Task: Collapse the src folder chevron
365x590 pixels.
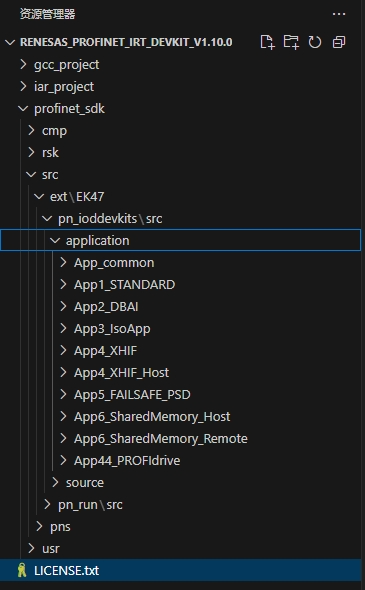Action: pyautogui.click(x=31, y=175)
